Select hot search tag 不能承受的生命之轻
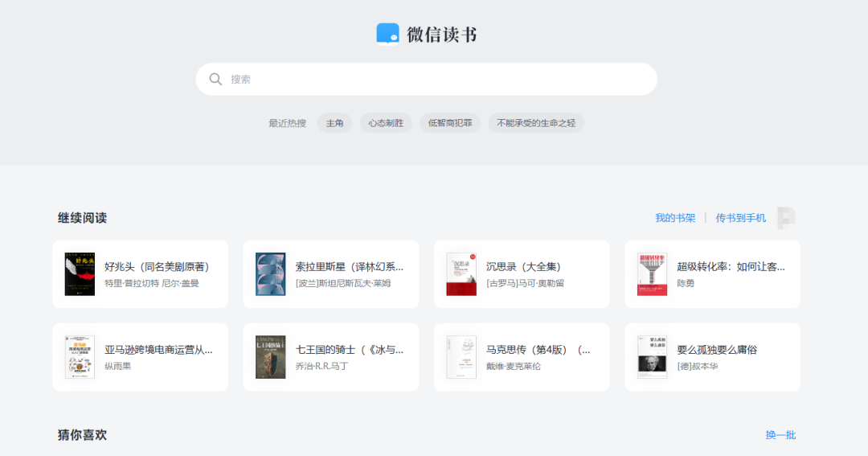Screen dimensions: 868x456 [536, 123]
